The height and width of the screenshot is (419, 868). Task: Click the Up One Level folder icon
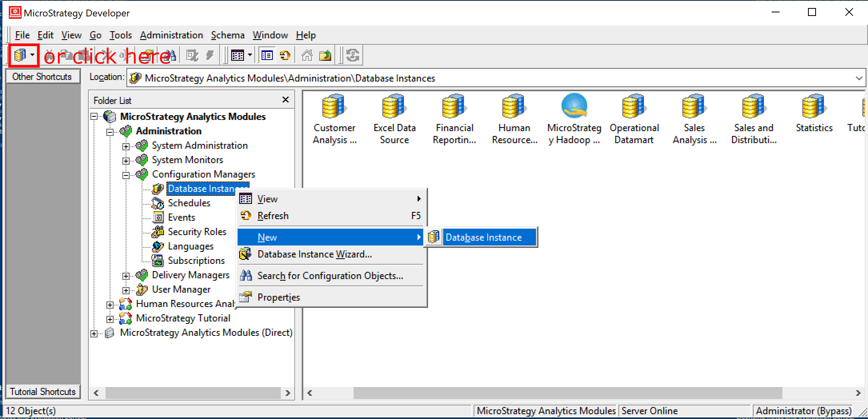[x=325, y=55]
